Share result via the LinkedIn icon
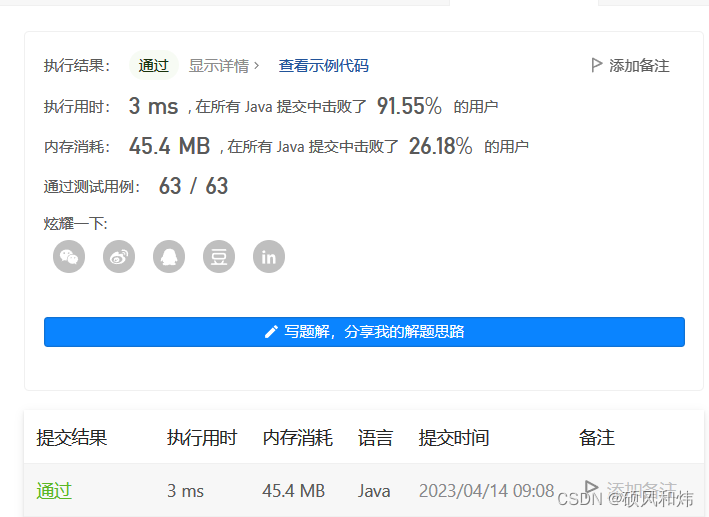 [x=269, y=256]
